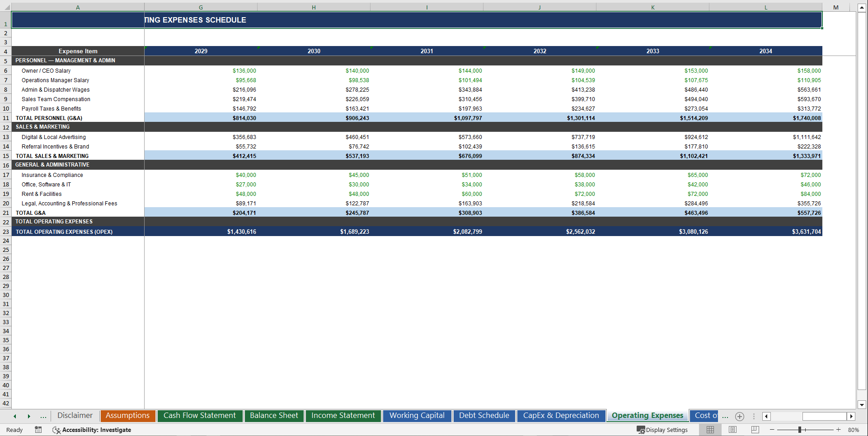Screen dimensions: 868x436
Task: Open the Working Capital sheet
Action: 417,416
